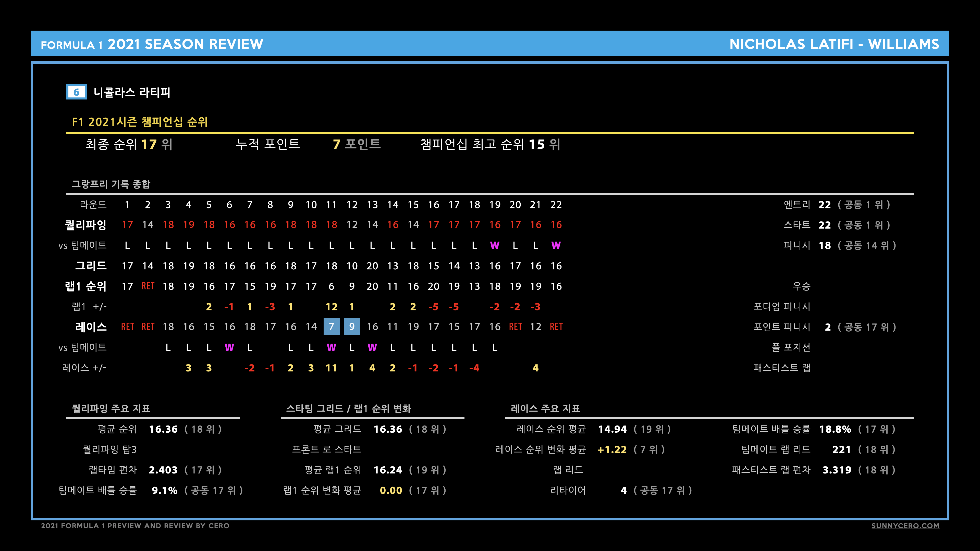Click the 레이스 row label
The image size is (980, 551).
pos(91,327)
